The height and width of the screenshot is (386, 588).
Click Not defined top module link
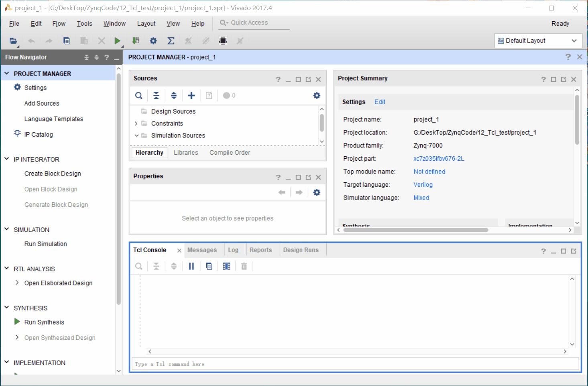click(429, 172)
